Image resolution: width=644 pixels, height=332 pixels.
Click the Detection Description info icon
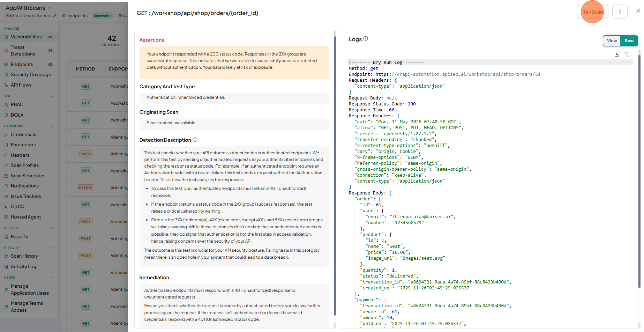click(x=195, y=140)
